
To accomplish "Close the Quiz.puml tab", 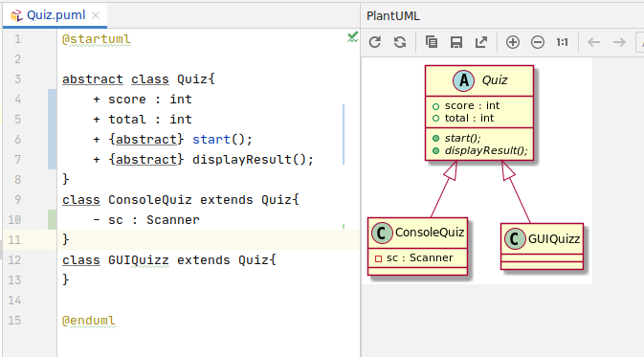I will pyautogui.click(x=96, y=15).
